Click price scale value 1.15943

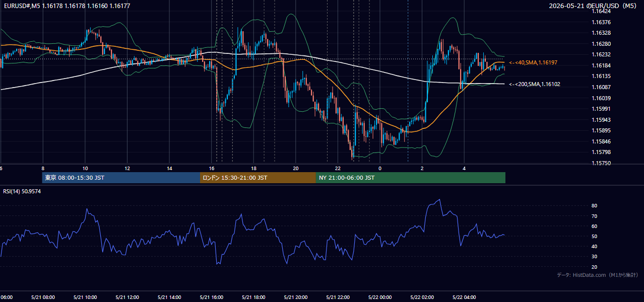pos(601,120)
